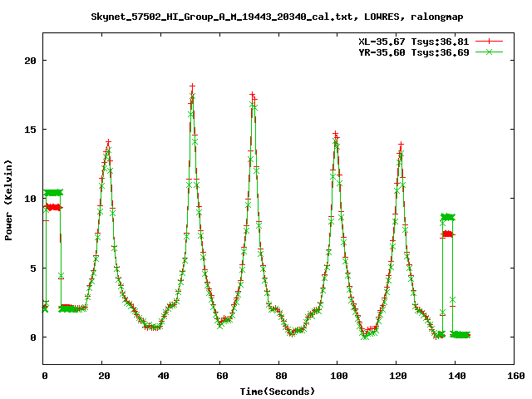
Task: Click the green calibration plateau near 10 Kelvin
Action: (53, 193)
